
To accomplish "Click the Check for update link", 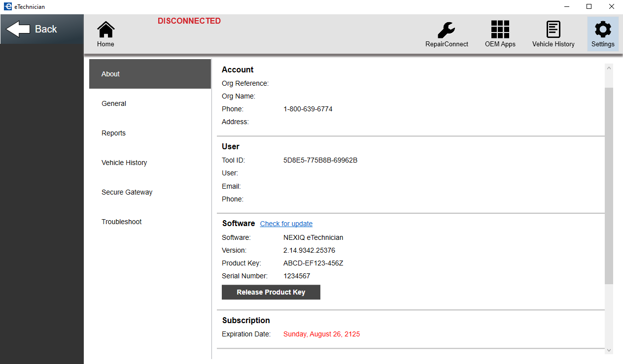I will (286, 224).
